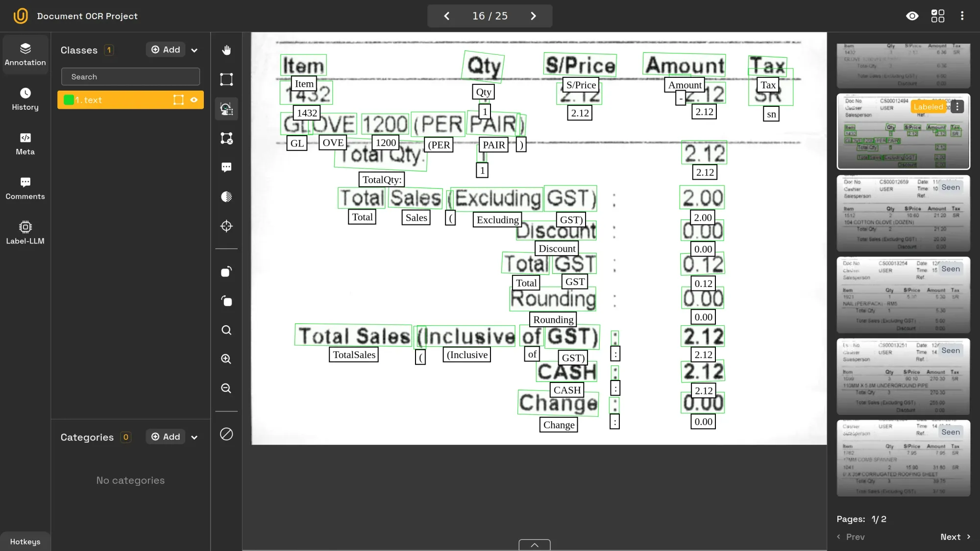
Task: Select the Hand pan tool
Action: pyautogui.click(x=226, y=49)
